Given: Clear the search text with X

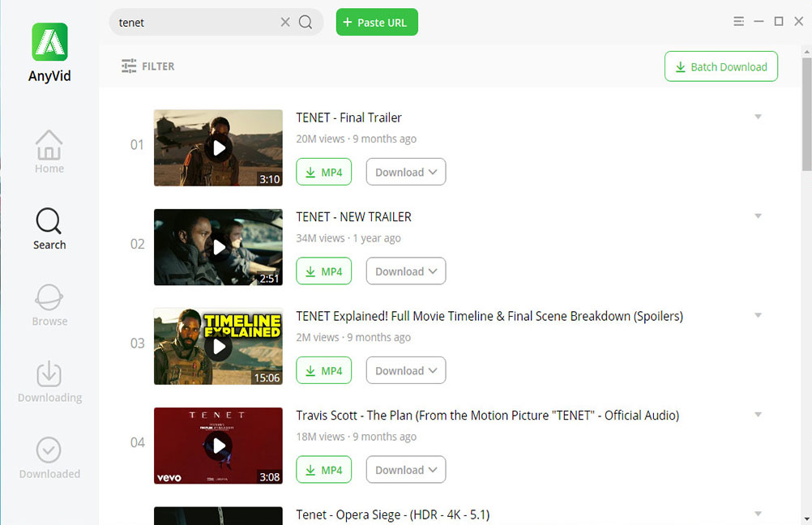Looking at the screenshot, I should coord(285,23).
